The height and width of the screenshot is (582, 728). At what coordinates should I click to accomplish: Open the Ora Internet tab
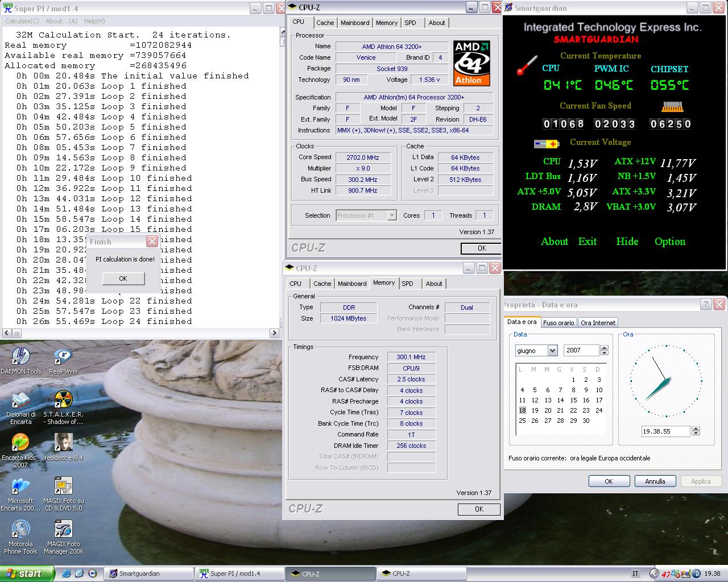[x=598, y=323]
